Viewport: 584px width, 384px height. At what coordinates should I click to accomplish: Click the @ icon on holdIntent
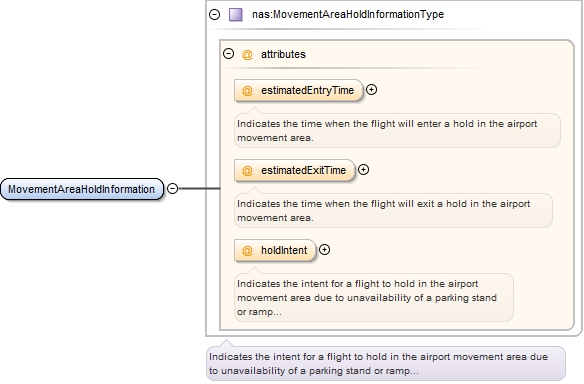(247, 251)
